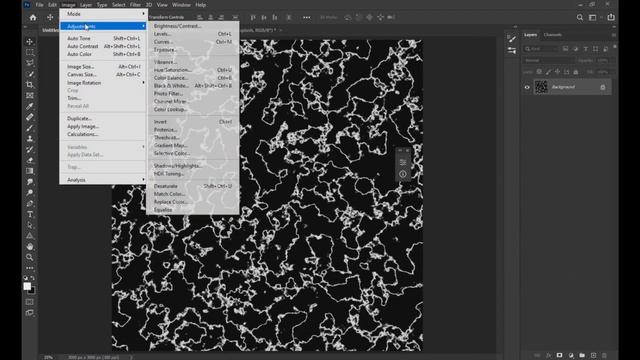Select the Lasso tool

(30, 63)
